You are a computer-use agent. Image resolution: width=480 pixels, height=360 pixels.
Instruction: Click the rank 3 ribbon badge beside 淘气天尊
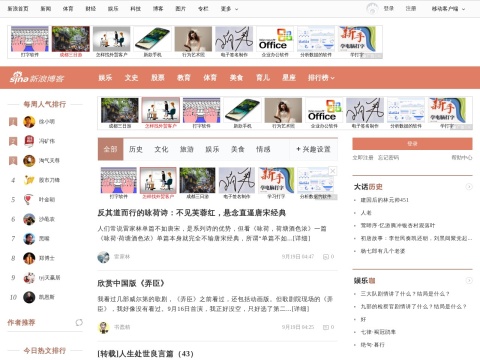click(x=13, y=161)
